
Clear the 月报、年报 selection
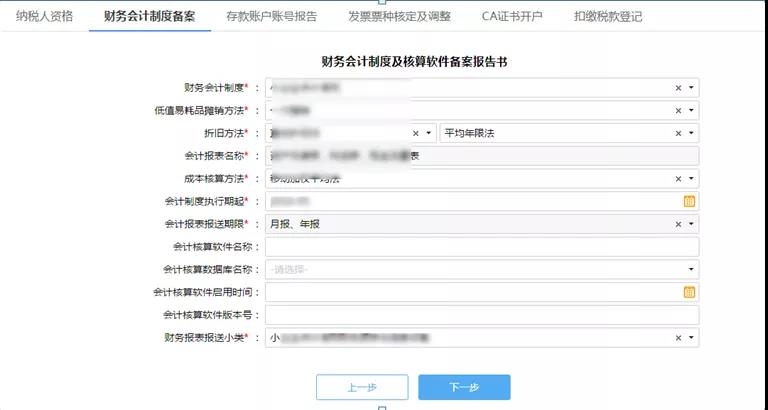(x=678, y=224)
